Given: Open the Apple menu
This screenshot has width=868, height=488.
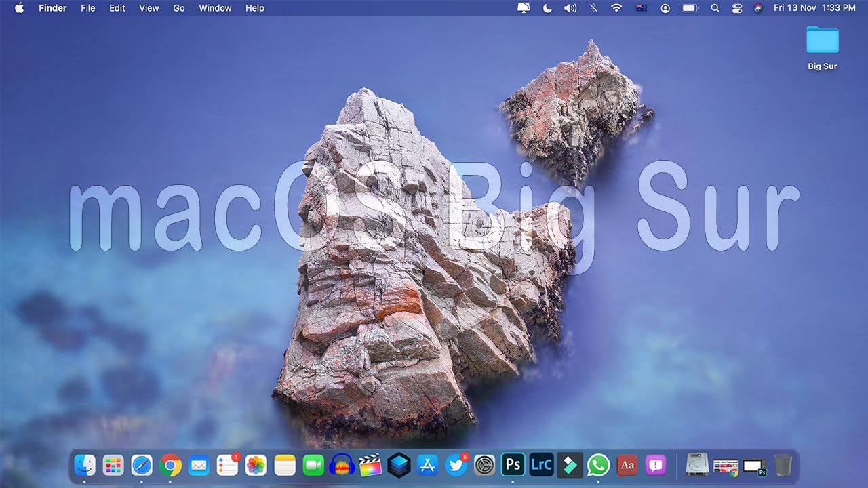Looking at the screenshot, I should click(19, 8).
